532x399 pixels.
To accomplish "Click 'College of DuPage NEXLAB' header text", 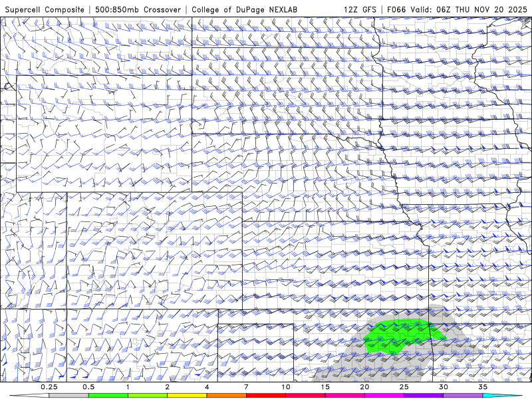I will coord(244,9).
